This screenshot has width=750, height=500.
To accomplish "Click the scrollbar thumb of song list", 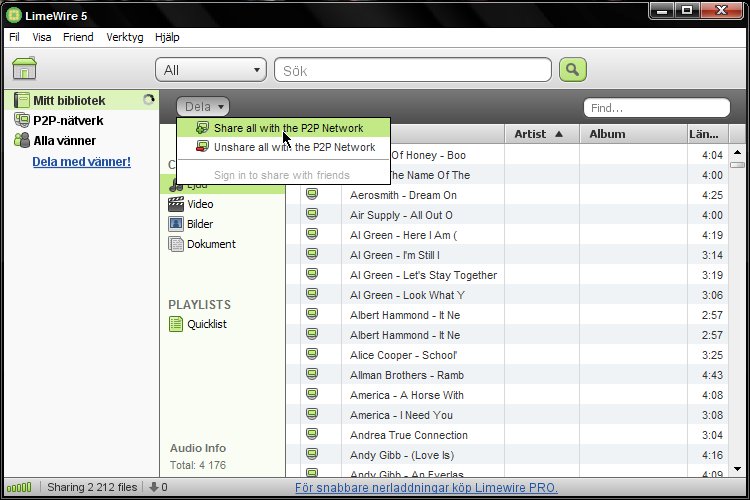I will 737,165.
